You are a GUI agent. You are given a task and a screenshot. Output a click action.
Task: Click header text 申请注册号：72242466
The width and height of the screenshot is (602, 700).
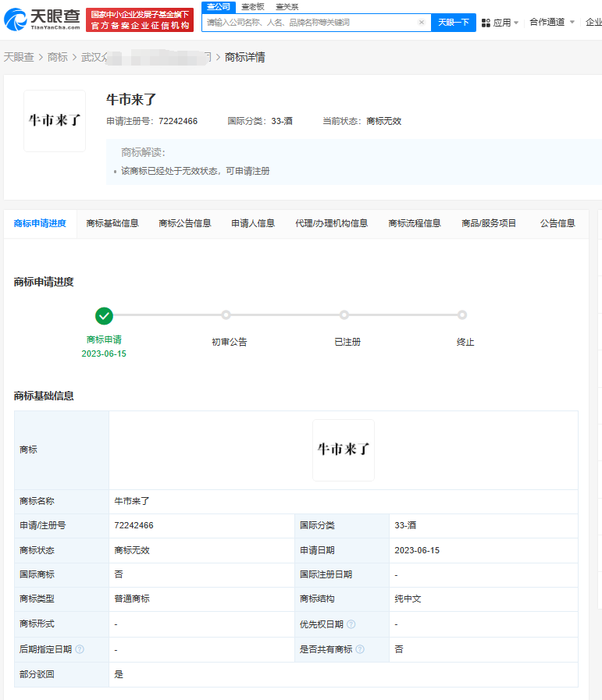151,121
